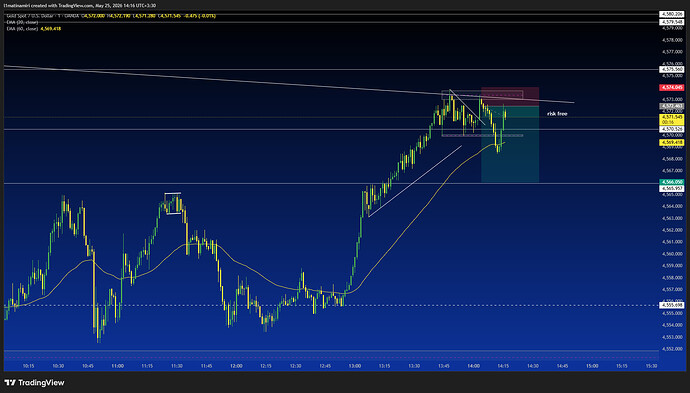The image size is (690, 393).
Task: Click the dashed line label 4,555.698
Action: pyautogui.click(x=672, y=305)
